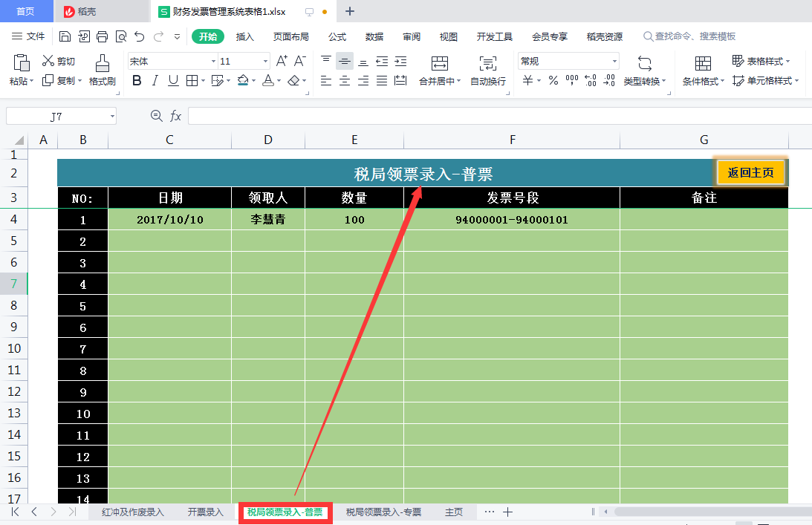Click the 返回主页 button
812x525 pixels.
click(750, 172)
